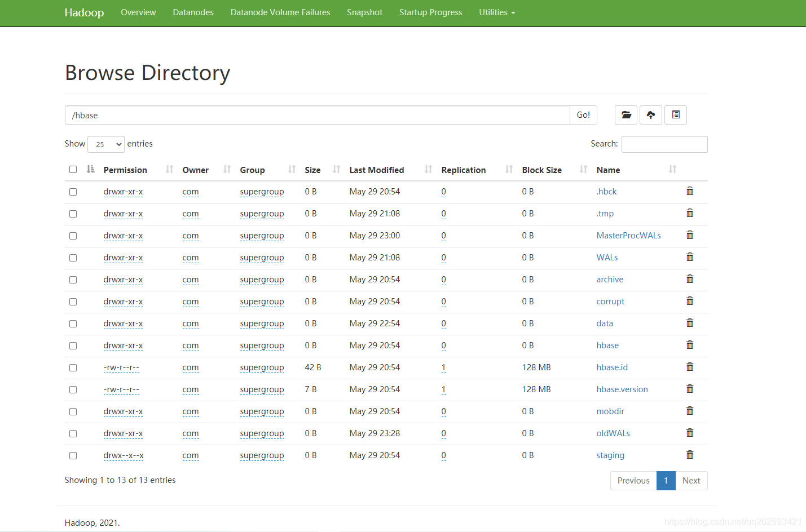Select the corrupt row checkbox
Screen dimensions: 806x532
click(x=73, y=302)
